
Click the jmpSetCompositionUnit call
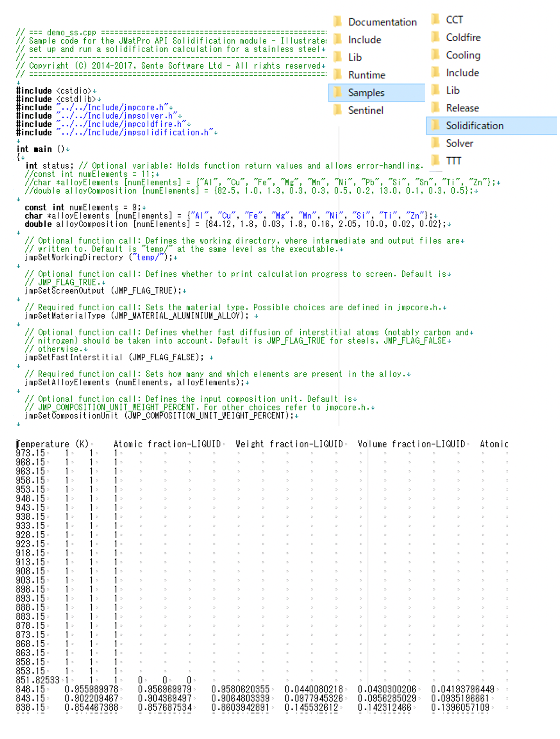pyautogui.click(x=159, y=416)
